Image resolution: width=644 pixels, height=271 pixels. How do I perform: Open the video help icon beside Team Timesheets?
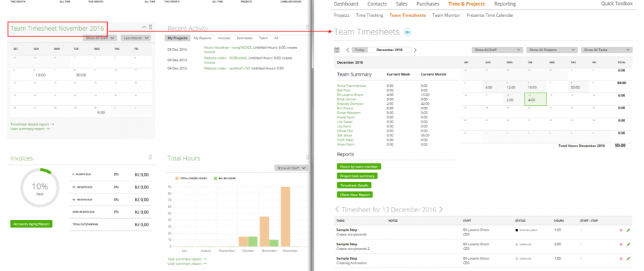(x=407, y=32)
